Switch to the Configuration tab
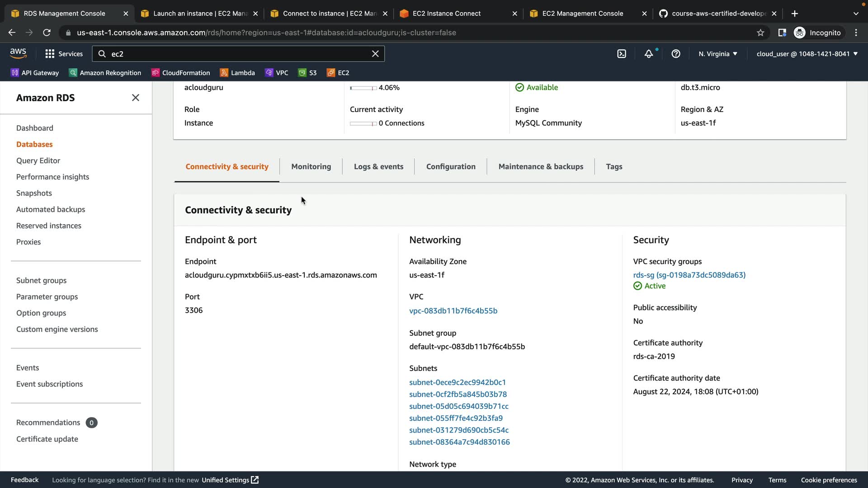This screenshot has height=488, width=868. (x=451, y=166)
